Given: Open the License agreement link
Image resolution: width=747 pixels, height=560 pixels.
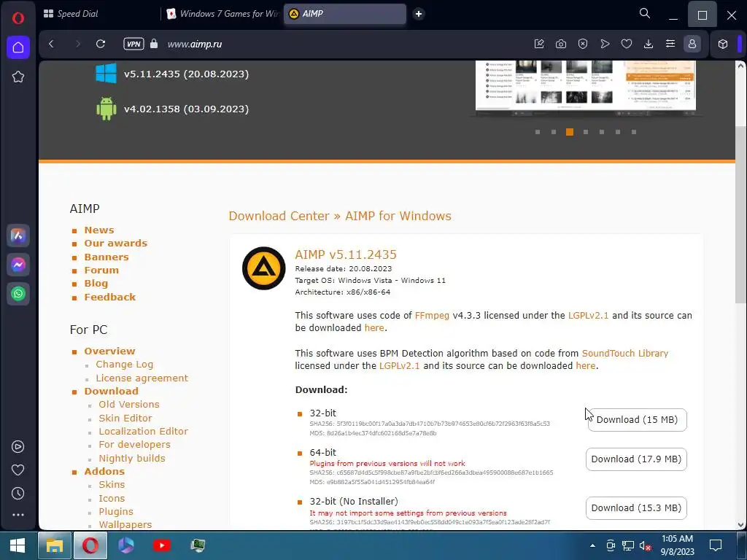Looking at the screenshot, I should 142,378.
